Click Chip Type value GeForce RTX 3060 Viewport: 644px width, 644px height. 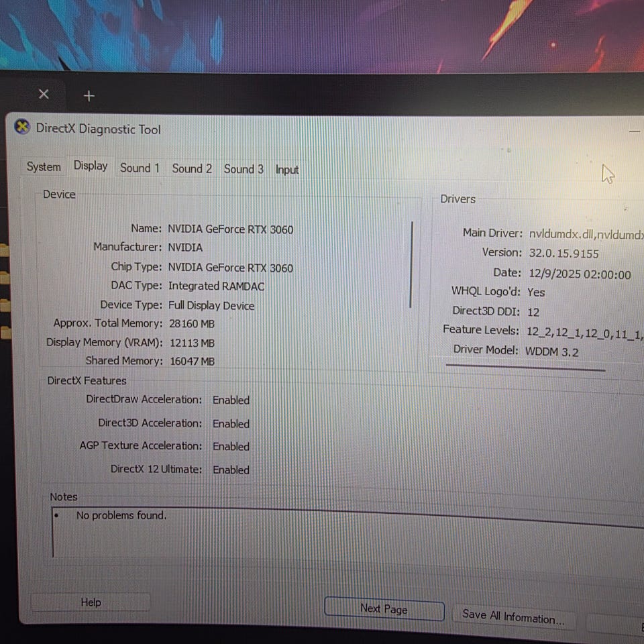pos(230,268)
